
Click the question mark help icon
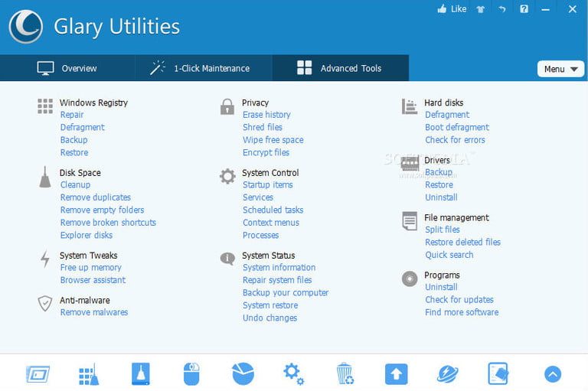pos(524,9)
